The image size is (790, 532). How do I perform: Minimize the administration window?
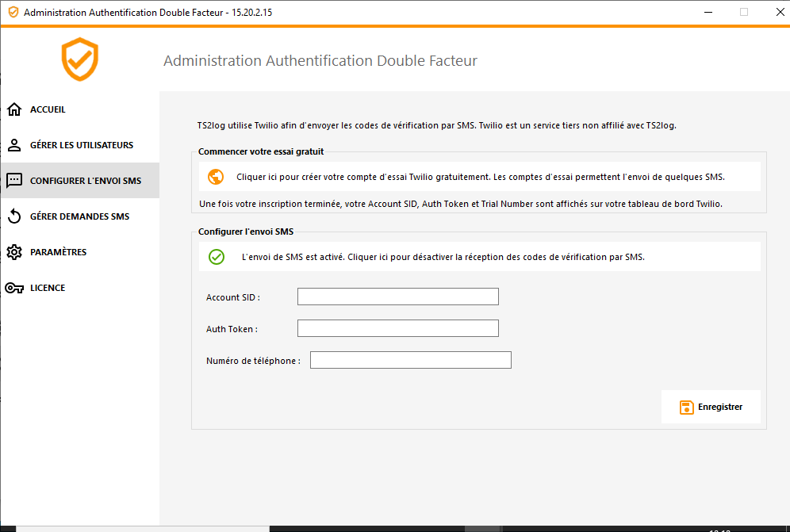[708, 12]
